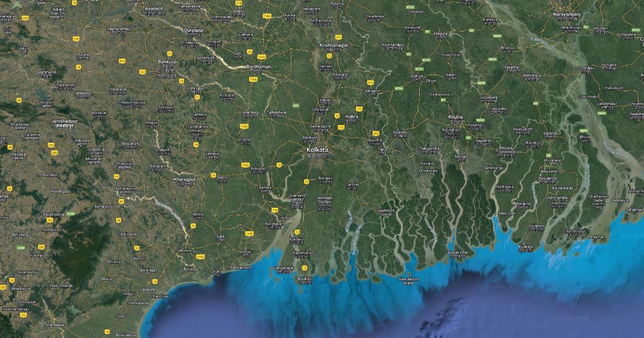Click the 258 highway shield above Purulia
The image size is (644, 338).
click(x=76, y=39)
